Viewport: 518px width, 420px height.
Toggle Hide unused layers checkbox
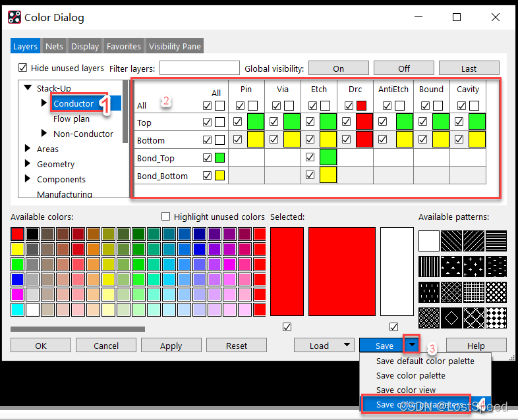click(23, 68)
